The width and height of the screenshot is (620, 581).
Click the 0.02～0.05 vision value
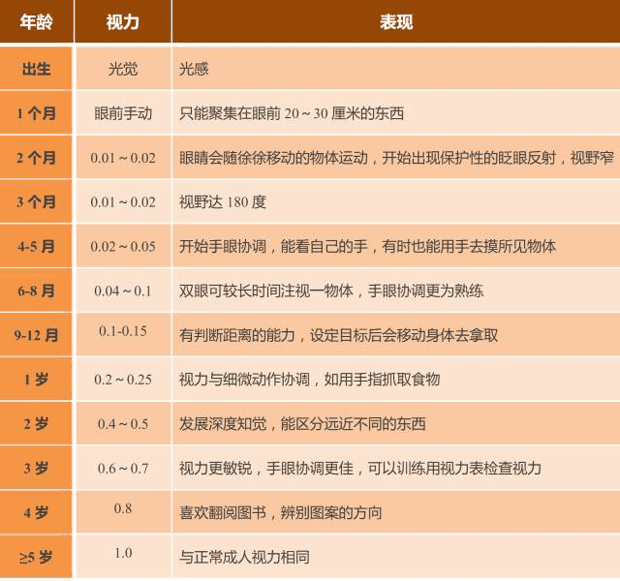(x=123, y=246)
